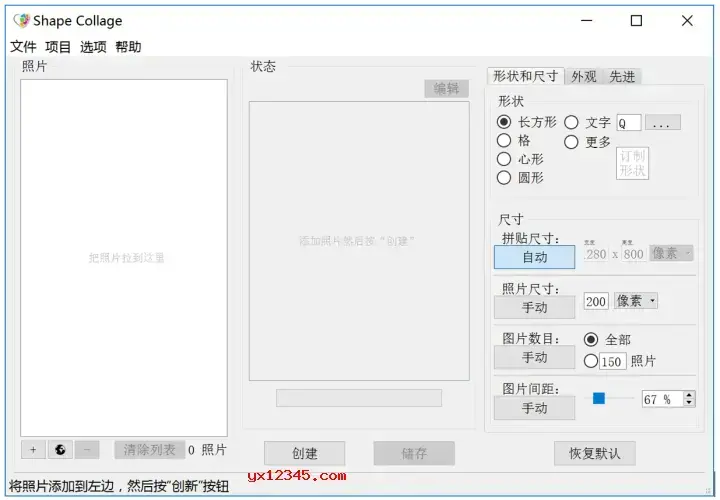Click the add from web globe icon
Viewport: 720px width, 500px height.
[x=60, y=449]
